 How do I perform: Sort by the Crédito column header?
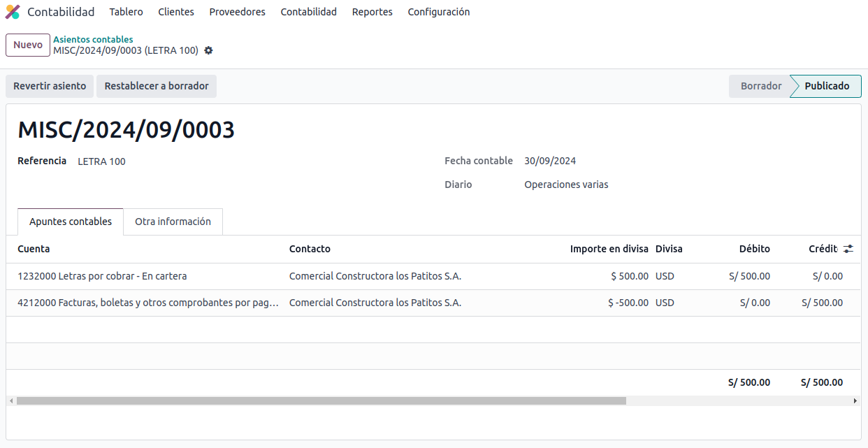pos(823,249)
